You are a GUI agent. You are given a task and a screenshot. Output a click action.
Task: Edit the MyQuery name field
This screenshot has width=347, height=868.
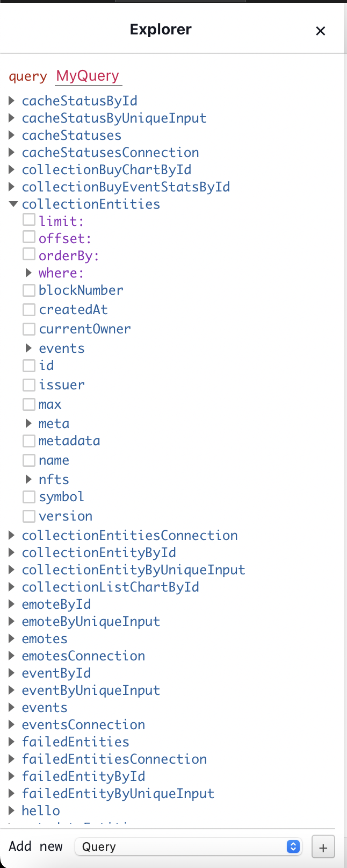[88, 76]
